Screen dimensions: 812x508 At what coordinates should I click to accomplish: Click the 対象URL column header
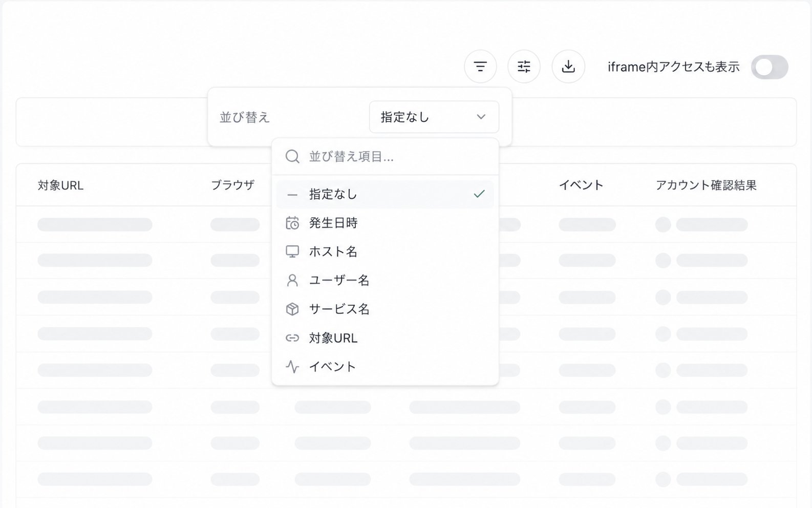click(x=60, y=185)
